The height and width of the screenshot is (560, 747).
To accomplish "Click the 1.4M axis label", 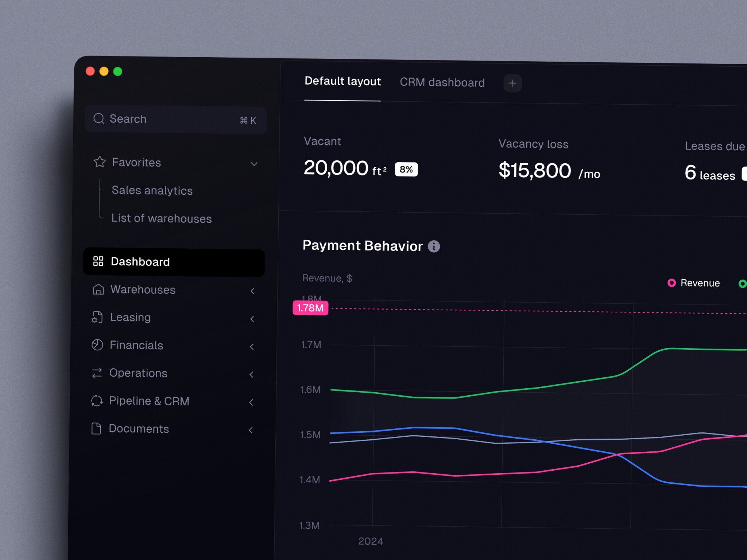I will (310, 480).
